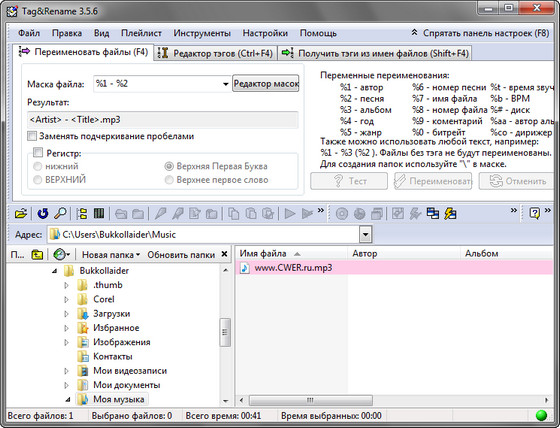Viewport: 560px width, 428px height.
Task: Toggle the folder tree view toolbar icon
Action: [82, 214]
